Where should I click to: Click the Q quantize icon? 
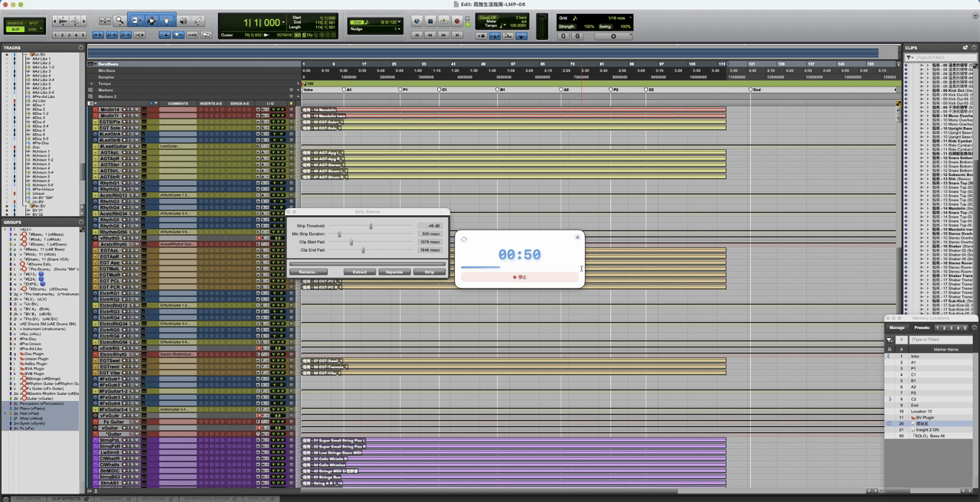[x=563, y=36]
